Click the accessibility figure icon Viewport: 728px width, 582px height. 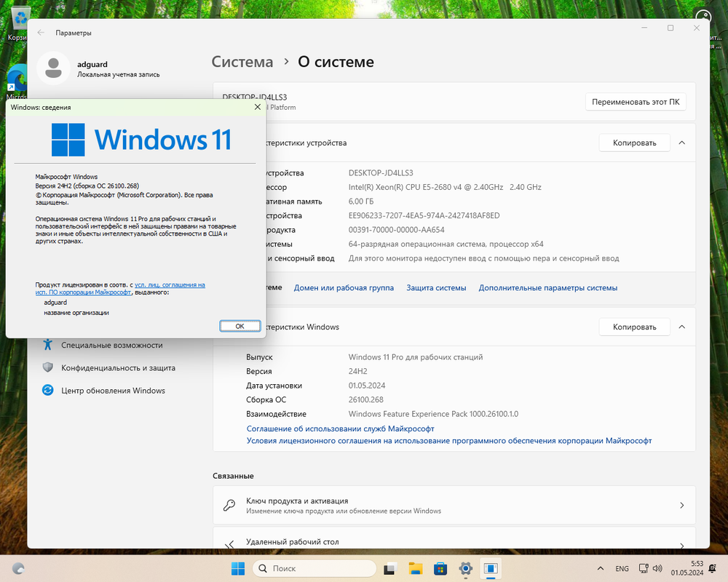(48, 345)
